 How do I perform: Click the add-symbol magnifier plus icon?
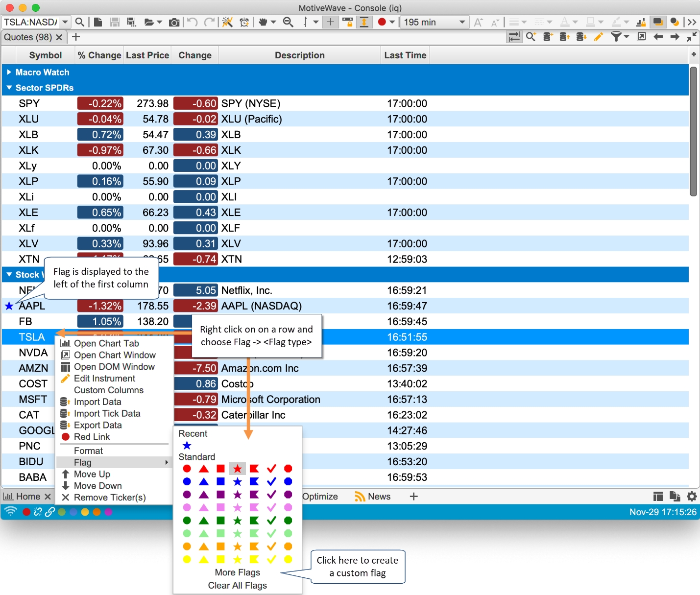click(531, 37)
